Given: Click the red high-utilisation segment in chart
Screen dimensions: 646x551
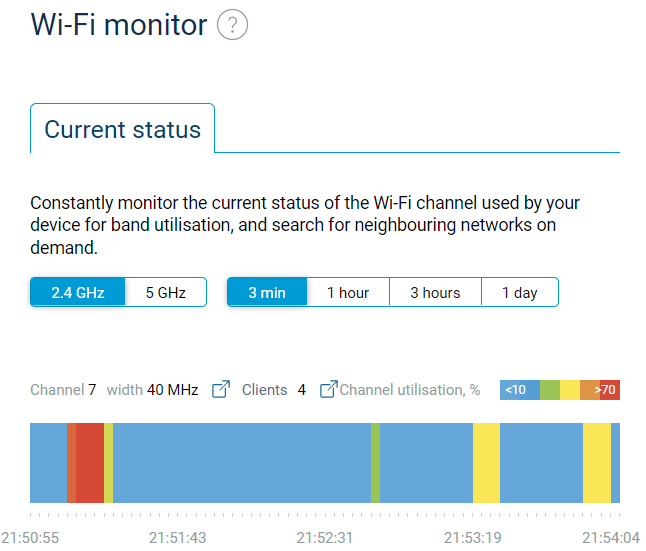Looking at the screenshot, I should pyautogui.click(x=90, y=463).
